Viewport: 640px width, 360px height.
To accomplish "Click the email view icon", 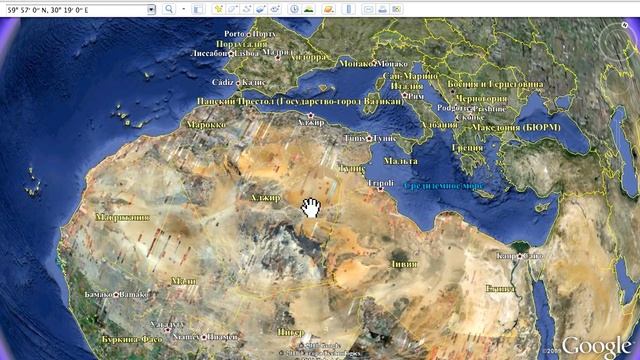I will pyautogui.click(x=368, y=9).
